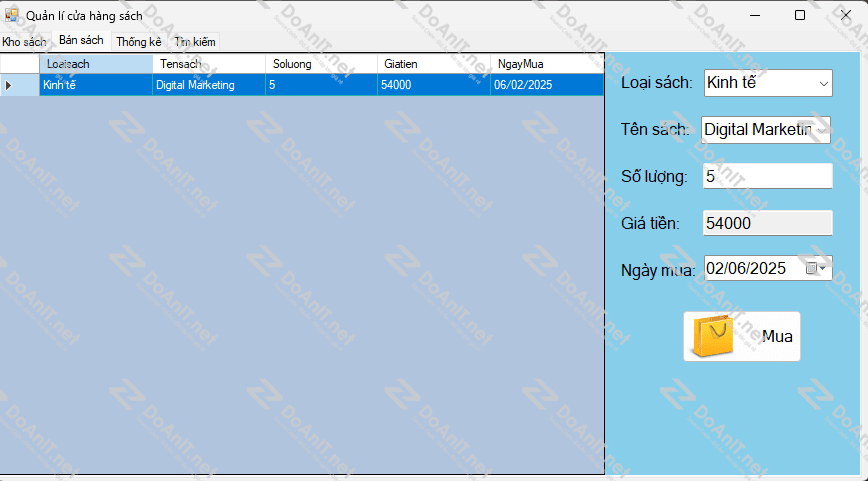Select the Digital Marketing cell in grid
The height and width of the screenshot is (481, 868).
209,86
